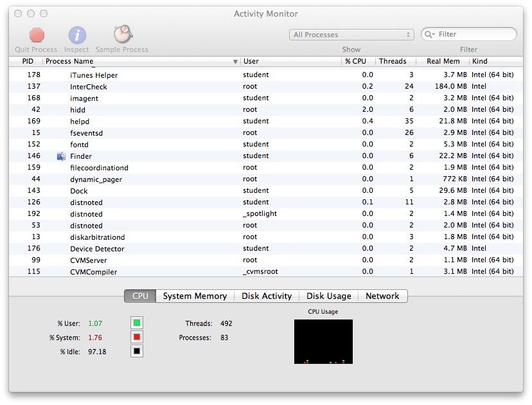Image resolution: width=532 pixels, height=405 pixels.
Task: Select the fontd process row
Action: point(266,144)
